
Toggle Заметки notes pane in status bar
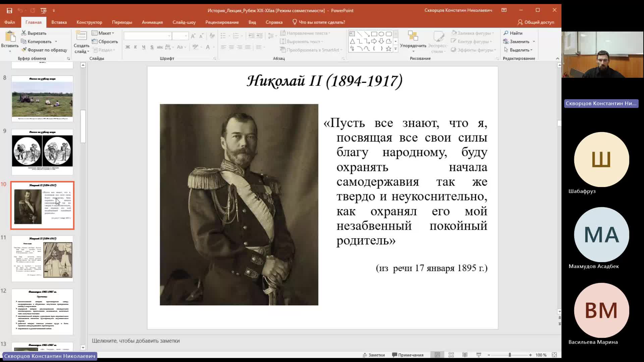point(374,355)
